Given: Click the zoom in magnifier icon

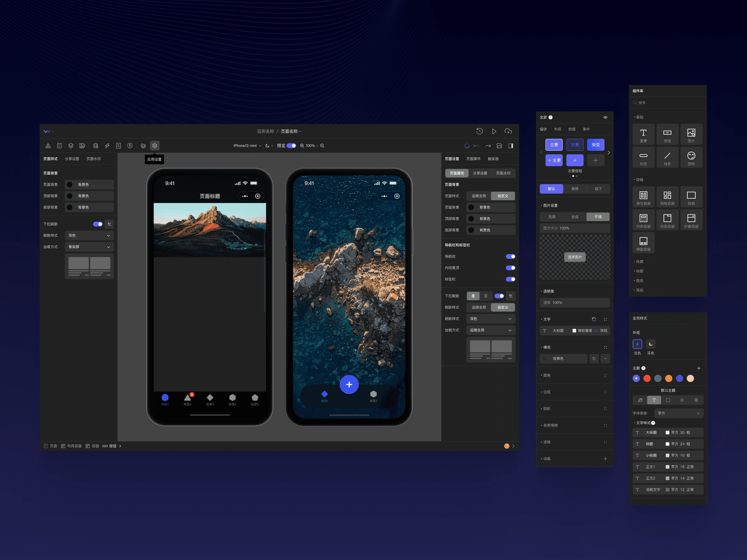Looking at the screenshot, I should point(302,146).
